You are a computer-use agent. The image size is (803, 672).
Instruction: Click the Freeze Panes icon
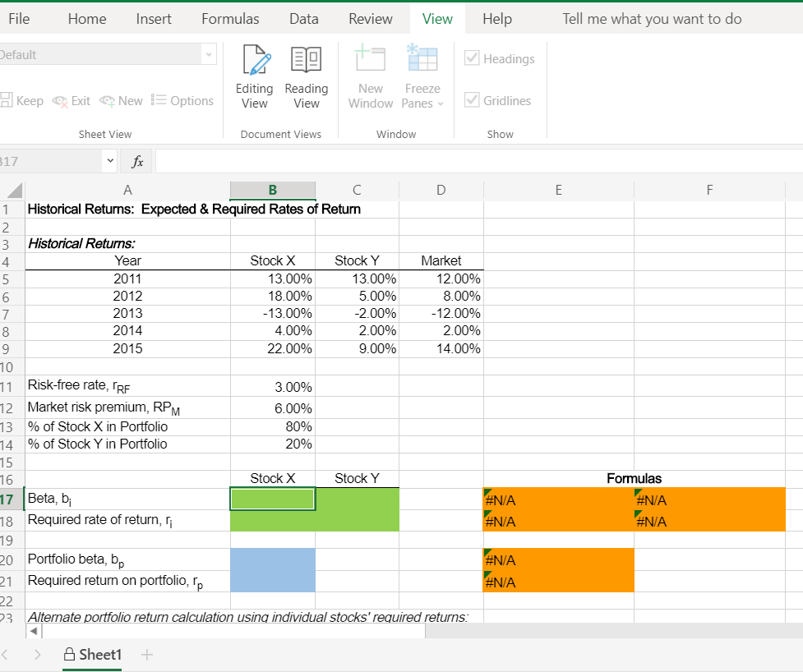422,66
